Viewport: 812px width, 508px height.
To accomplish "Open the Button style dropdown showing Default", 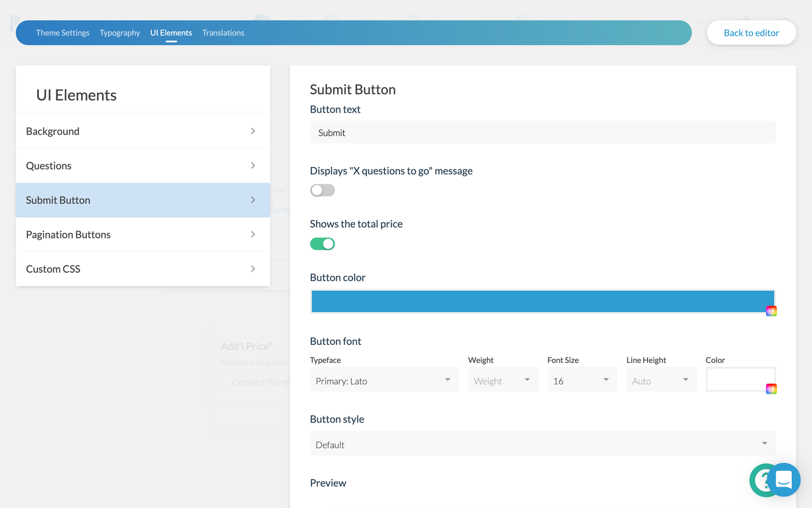I will tap(542, 443).
